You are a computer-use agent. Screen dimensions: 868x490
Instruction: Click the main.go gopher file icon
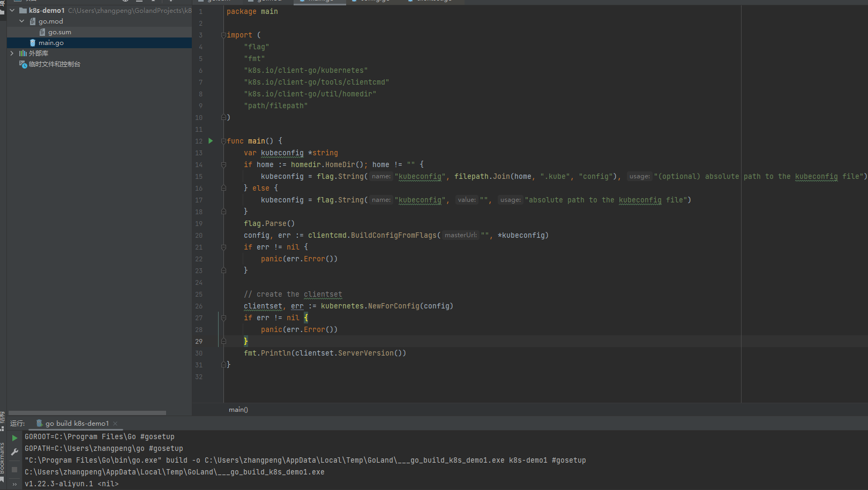[33, 43]
